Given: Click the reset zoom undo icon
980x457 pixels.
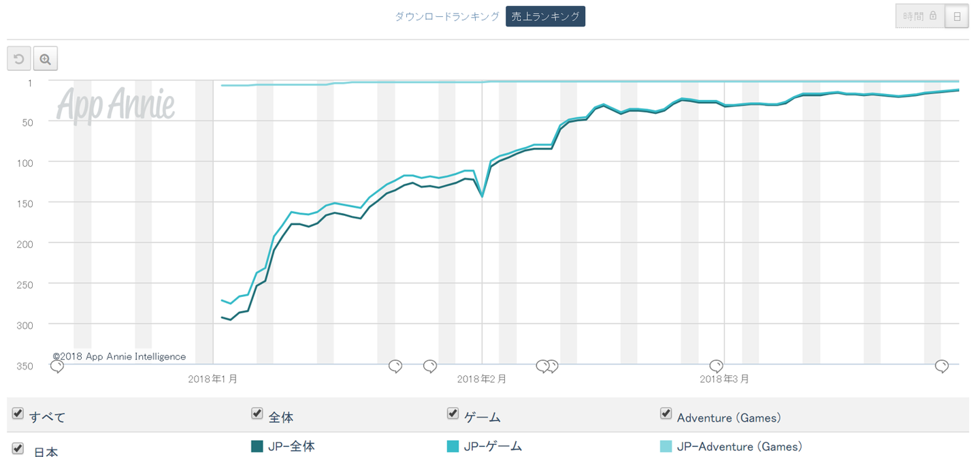Looking at the screenshot, I should click(19, 59).
